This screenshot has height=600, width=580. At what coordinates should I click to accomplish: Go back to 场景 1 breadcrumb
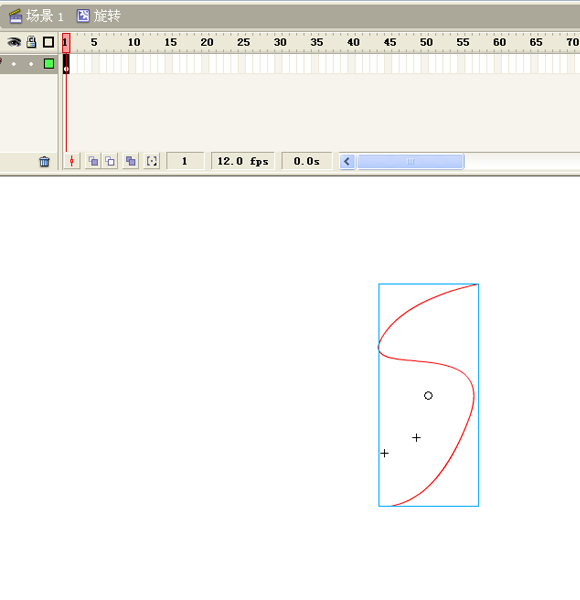tap(44, 16)
